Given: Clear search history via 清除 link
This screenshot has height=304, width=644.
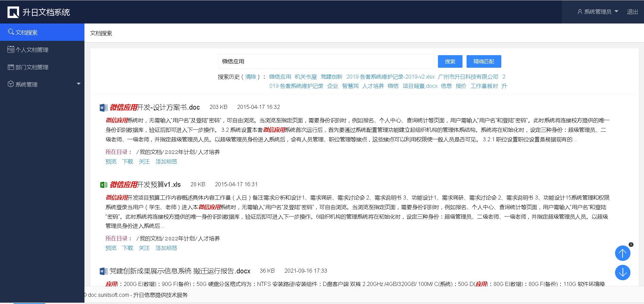Looking at the screenshot, I should [251, 77].
